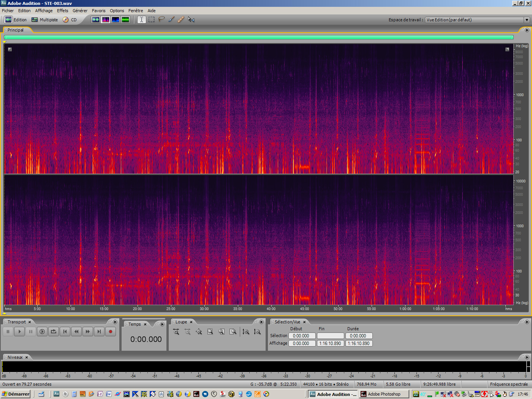Choose the Lasso selection tool
532x399 pixels.
161,19
